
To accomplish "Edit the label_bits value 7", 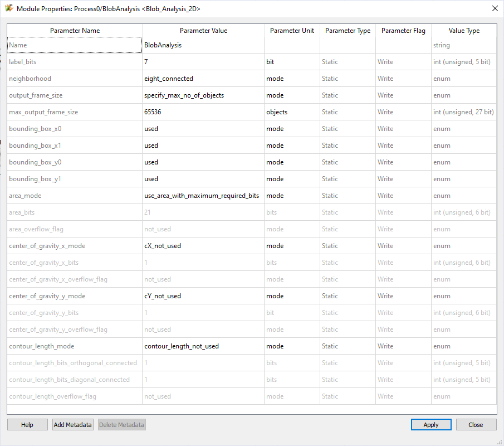I will (203, 62).
